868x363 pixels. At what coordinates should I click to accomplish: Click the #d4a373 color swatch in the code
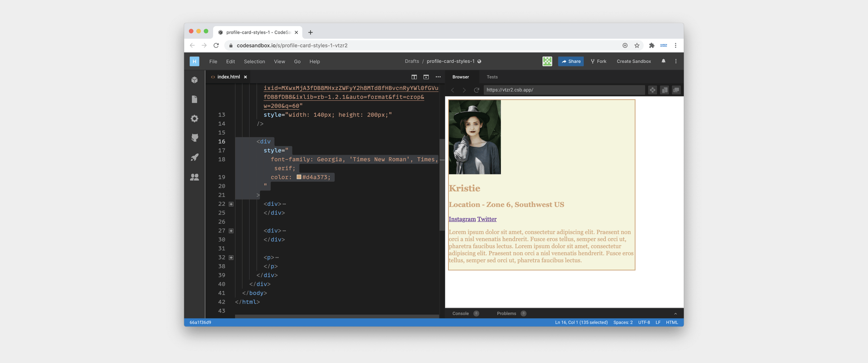coord(299,177)
